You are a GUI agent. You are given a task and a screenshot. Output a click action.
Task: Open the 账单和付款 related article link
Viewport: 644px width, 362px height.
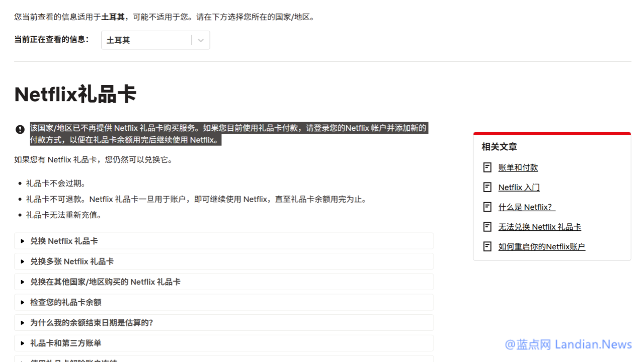[518, 167]
